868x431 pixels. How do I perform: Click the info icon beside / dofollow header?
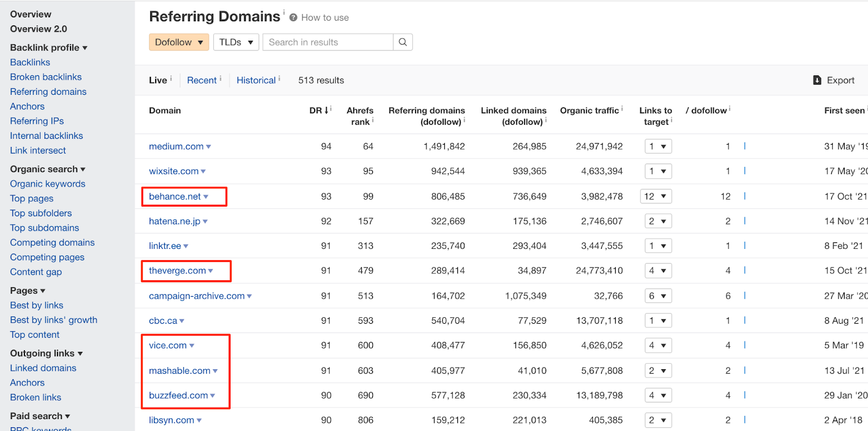click(730, 108)
